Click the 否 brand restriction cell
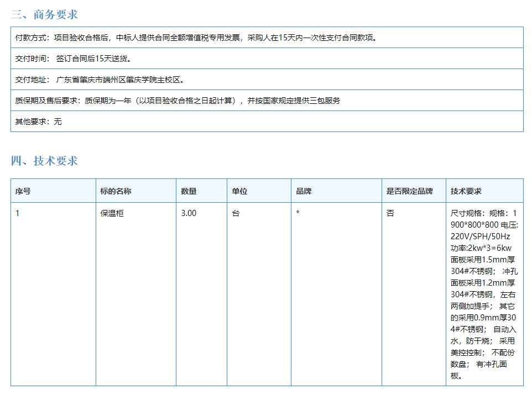Screen dimensions: 532x395 tap(390, 213)
